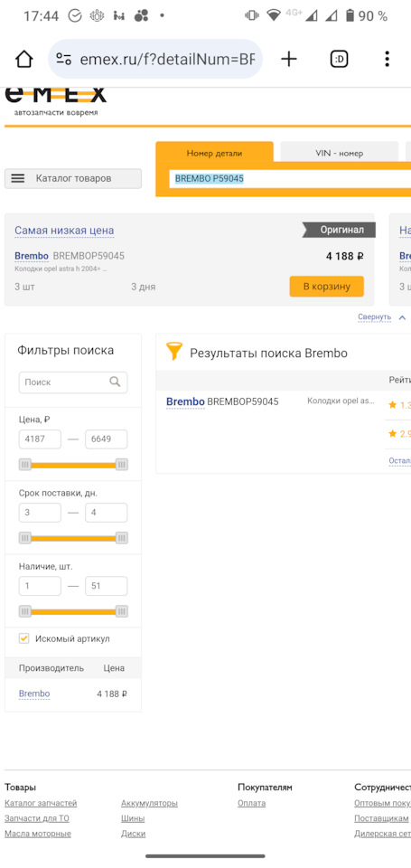This screenshot has height=868, width=411.
Task: Click the Brembo manufacturer filter link
Action: tap(34, 693)
